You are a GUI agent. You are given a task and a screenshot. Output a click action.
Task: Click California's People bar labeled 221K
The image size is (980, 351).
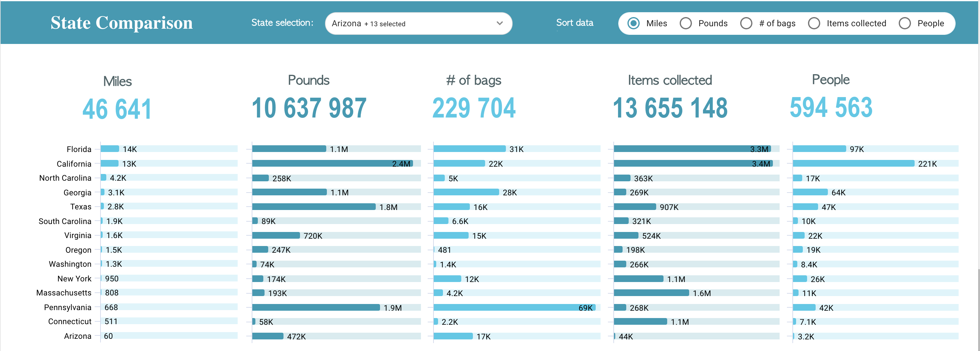point(854,164)
